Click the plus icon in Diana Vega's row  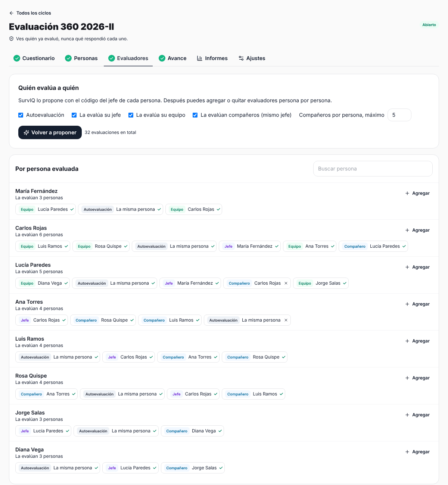click(x=407, y=452)
